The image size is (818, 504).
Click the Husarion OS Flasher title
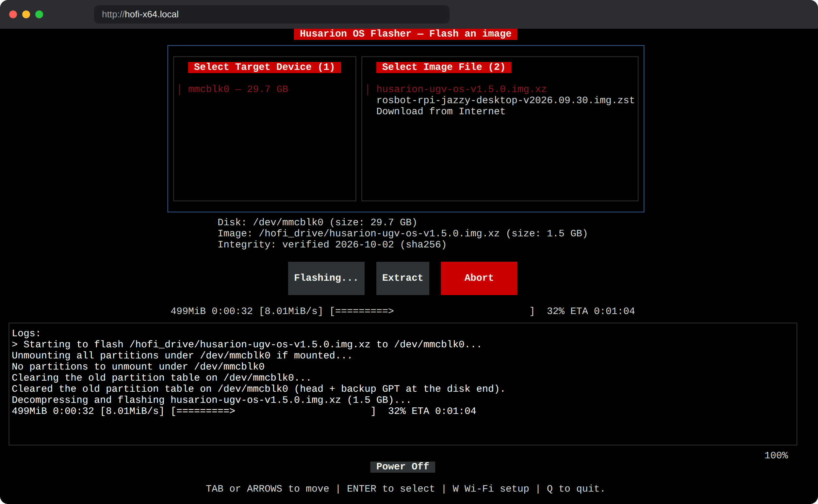click(405, 34)
